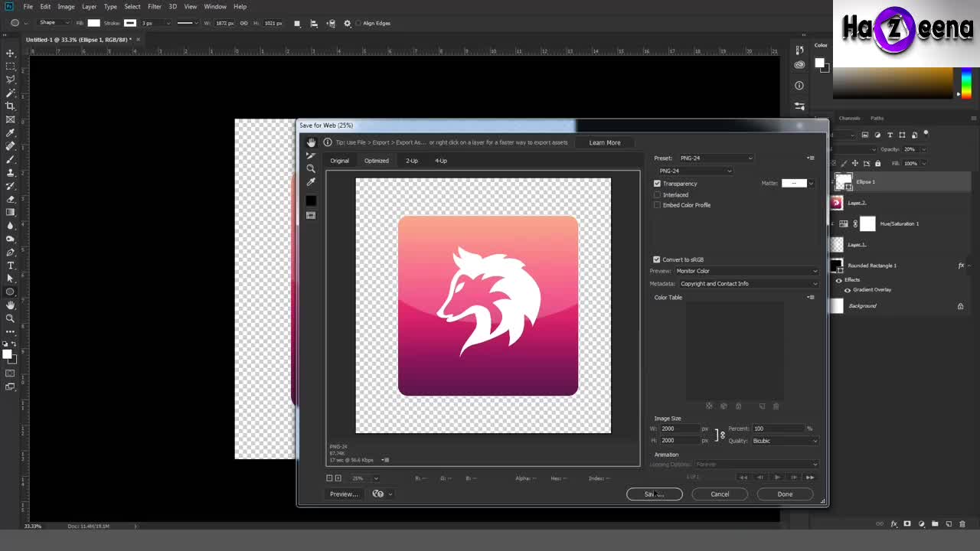Open the gear settings icon in options bar
Image resolution: width=980 pixels, height=551 pixels.
(348, 23)
